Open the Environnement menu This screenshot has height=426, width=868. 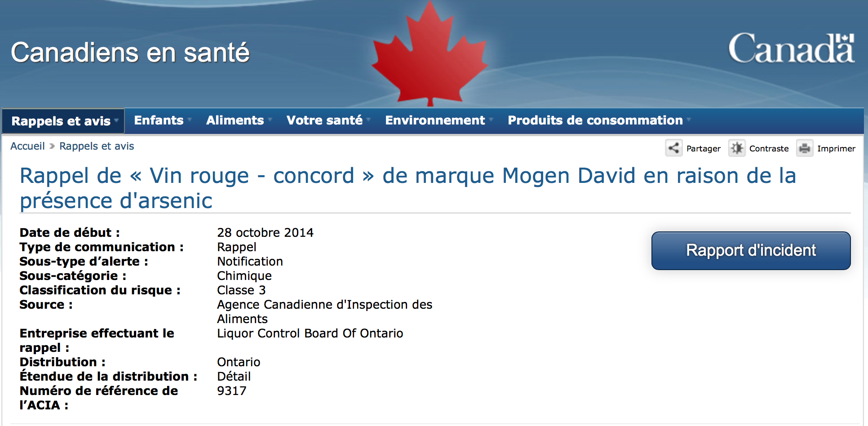pyautogui.click(x=435, y=120)
